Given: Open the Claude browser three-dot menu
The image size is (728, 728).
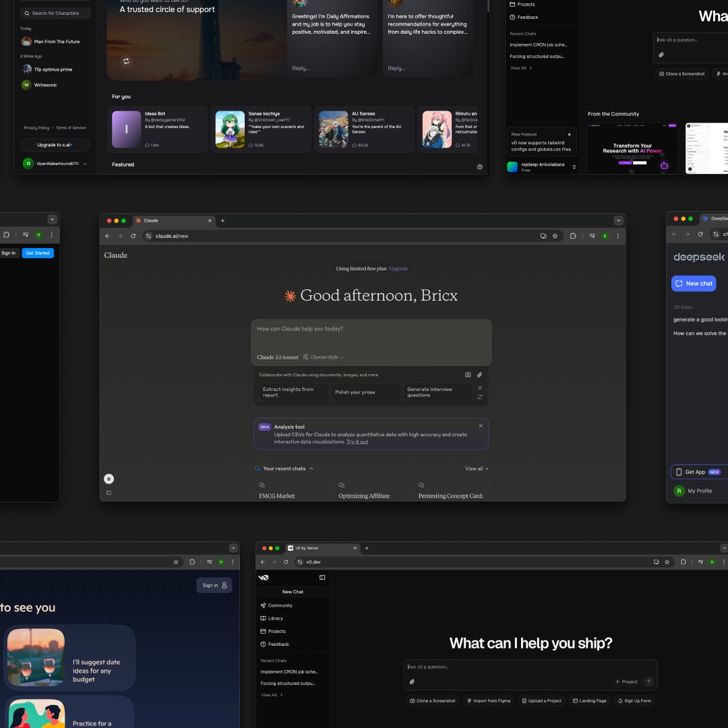Looking at the screenshot, I should click(618, 236).
